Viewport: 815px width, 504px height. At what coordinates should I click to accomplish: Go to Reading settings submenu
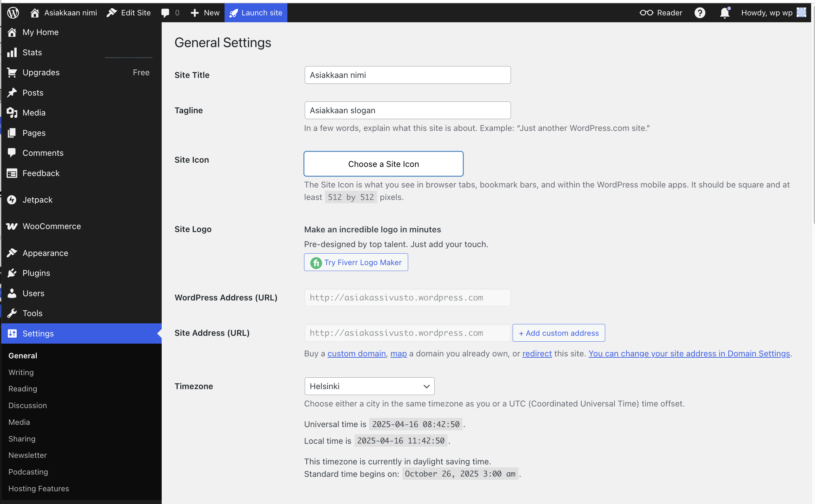(23, 389)
